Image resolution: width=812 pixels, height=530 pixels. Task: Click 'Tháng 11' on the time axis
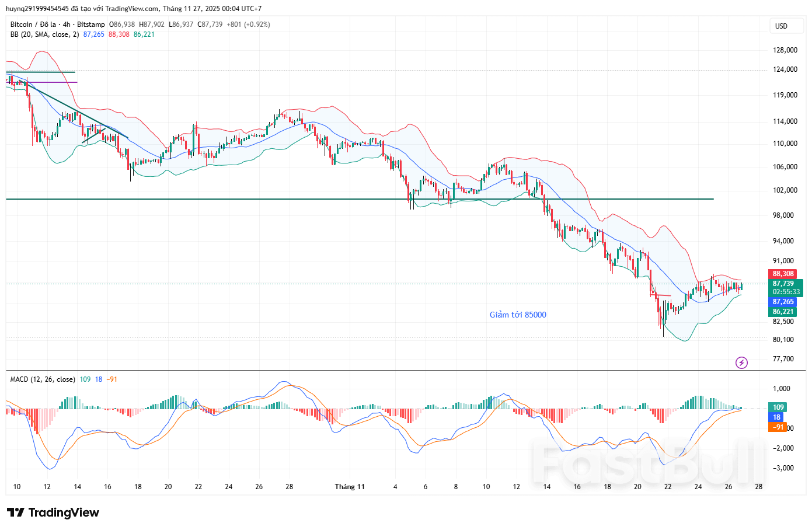pyautogui.click(x=350, y=487)
